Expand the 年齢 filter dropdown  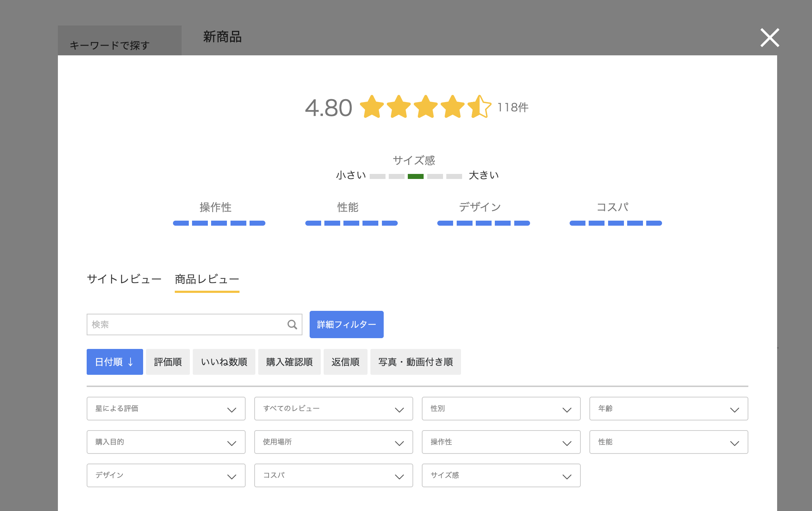click(669, 409)
